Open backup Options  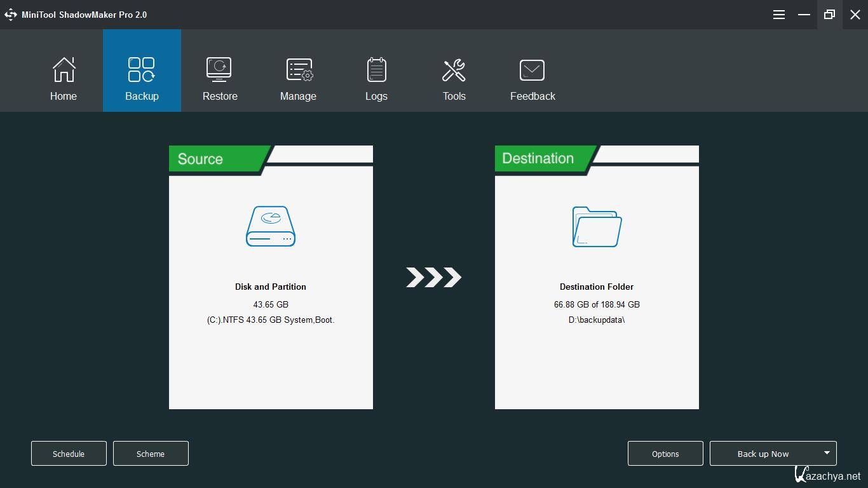[665, 454]
